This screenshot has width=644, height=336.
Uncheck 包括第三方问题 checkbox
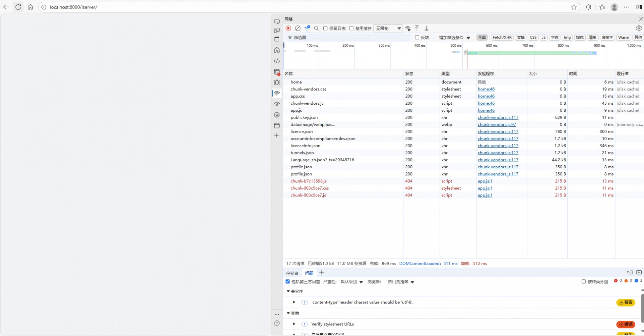pos(288,281)
